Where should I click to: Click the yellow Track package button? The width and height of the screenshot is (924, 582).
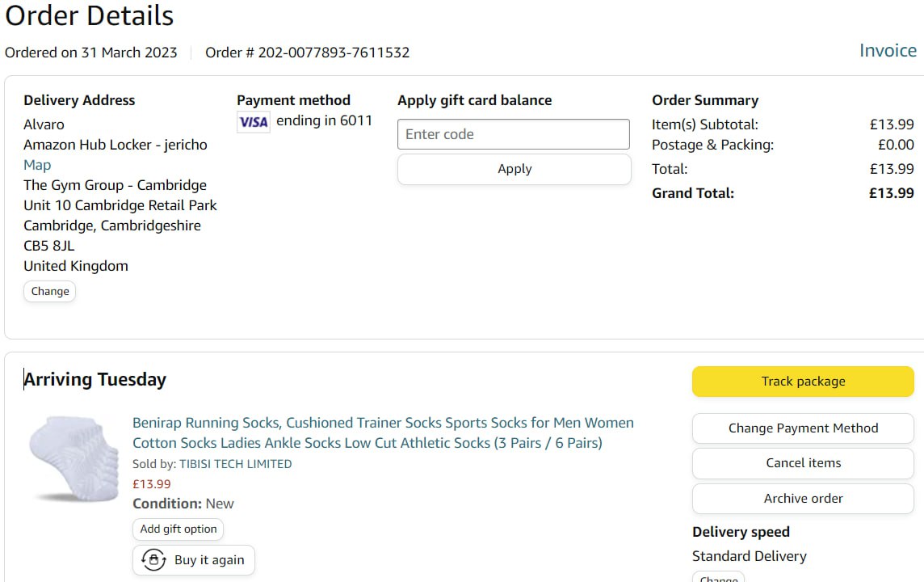802,382
